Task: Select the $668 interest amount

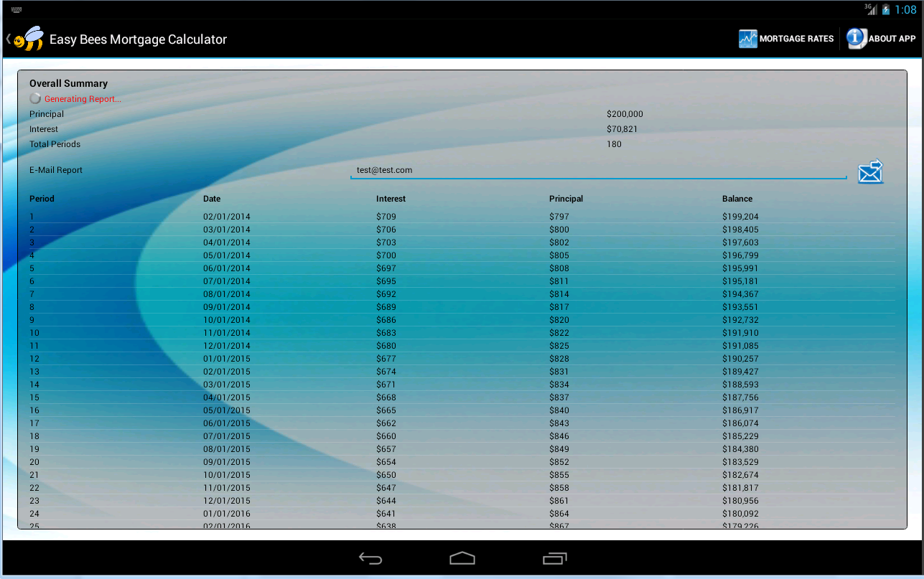Action: 386,397
